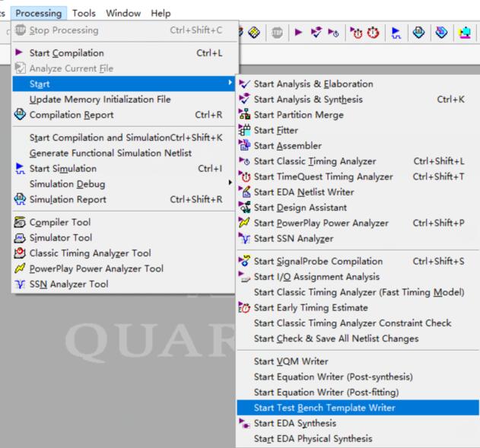Choose Start Analysis & Synthesis entry
The height and width of the screenshot is (448, 480).
(358, 99)
